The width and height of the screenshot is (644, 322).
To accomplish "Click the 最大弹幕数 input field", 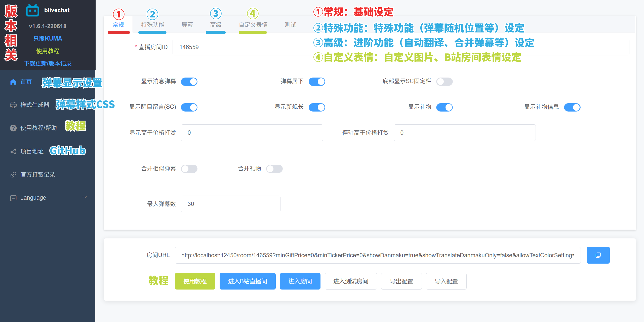I will coord(230,204).
